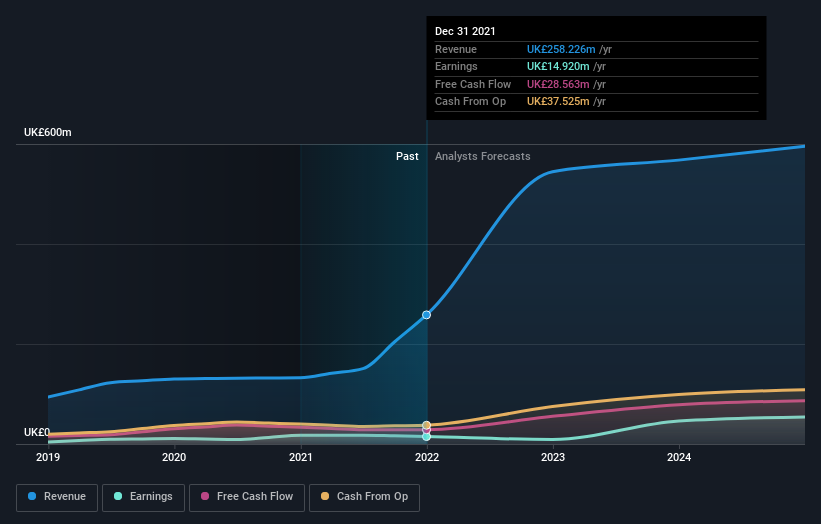Click the UK£37.525m cash from op value
This screenshot has height=524, width=821.
558,102
